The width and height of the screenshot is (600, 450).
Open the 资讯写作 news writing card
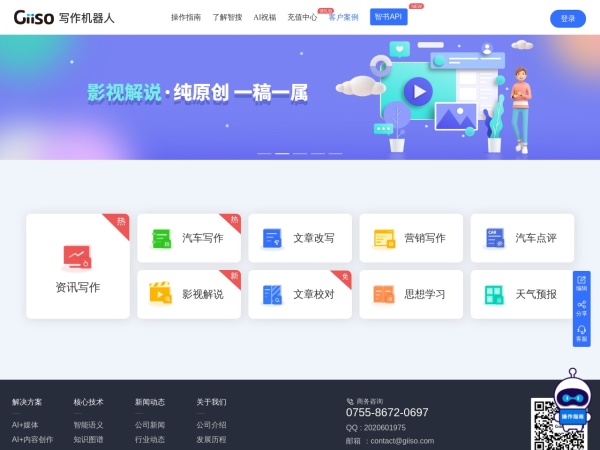pos(77,266)
